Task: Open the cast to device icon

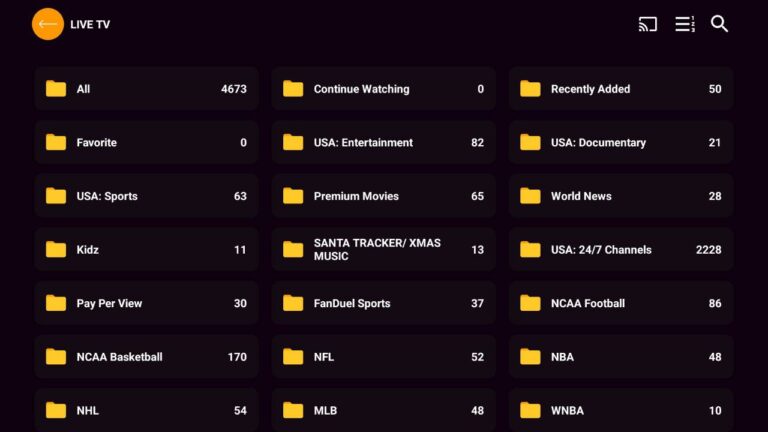Action: [x=648, y=24]
